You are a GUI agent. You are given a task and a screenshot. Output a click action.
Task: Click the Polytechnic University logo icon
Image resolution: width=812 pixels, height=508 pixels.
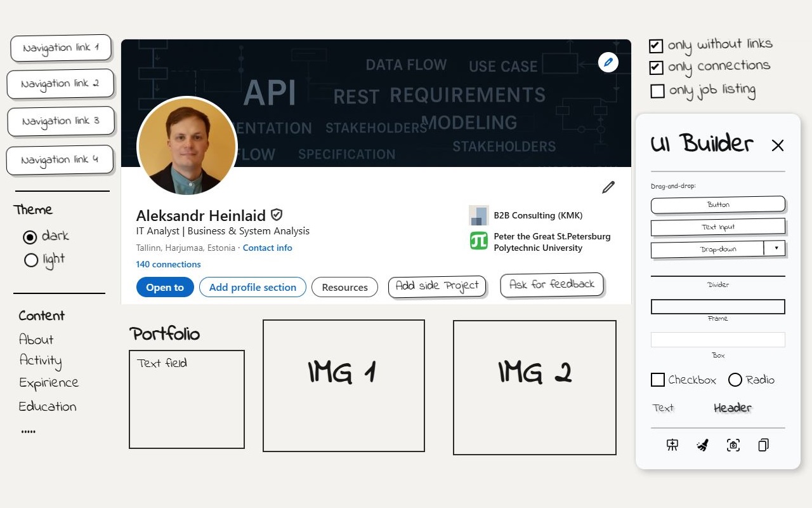[477, 243]
